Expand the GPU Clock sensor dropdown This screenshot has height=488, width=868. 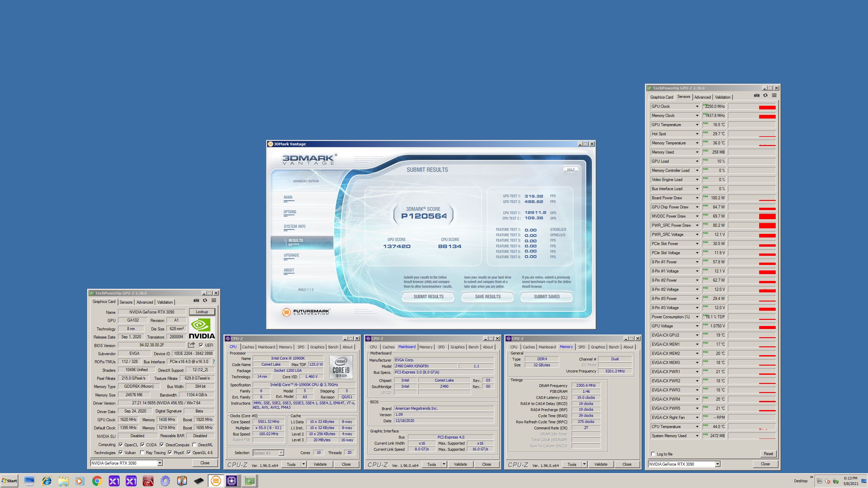pos(697,106)
